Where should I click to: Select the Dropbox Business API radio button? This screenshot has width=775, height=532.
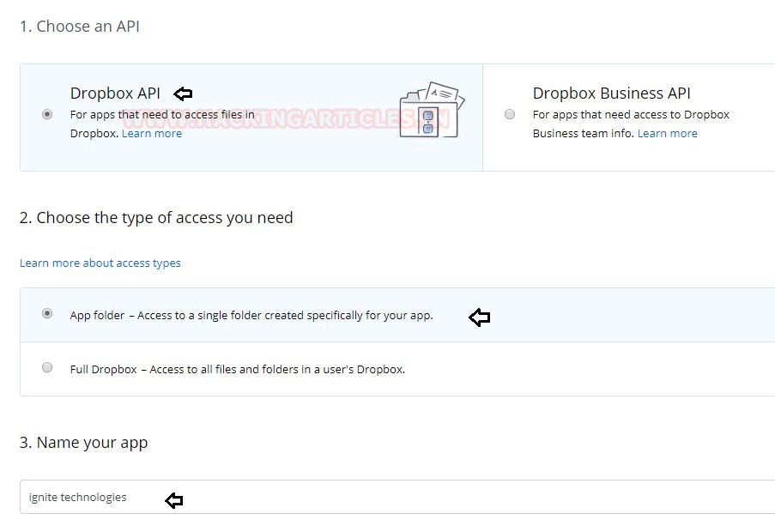510,115
